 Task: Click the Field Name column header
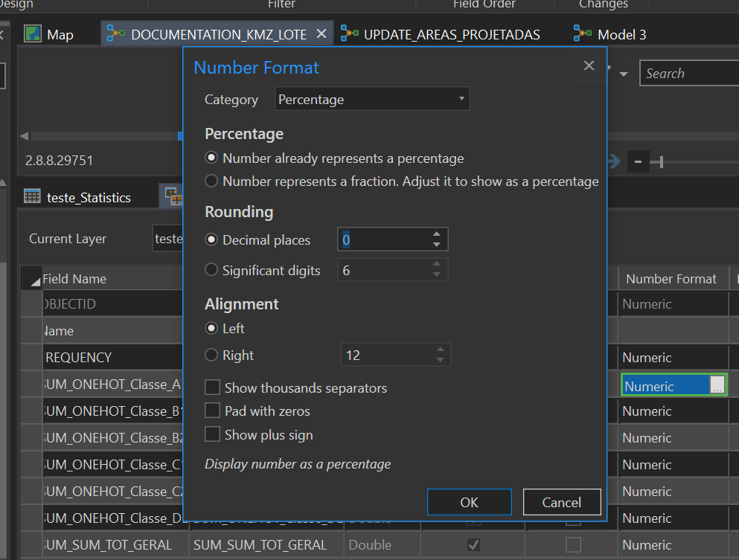coord(112,279)
